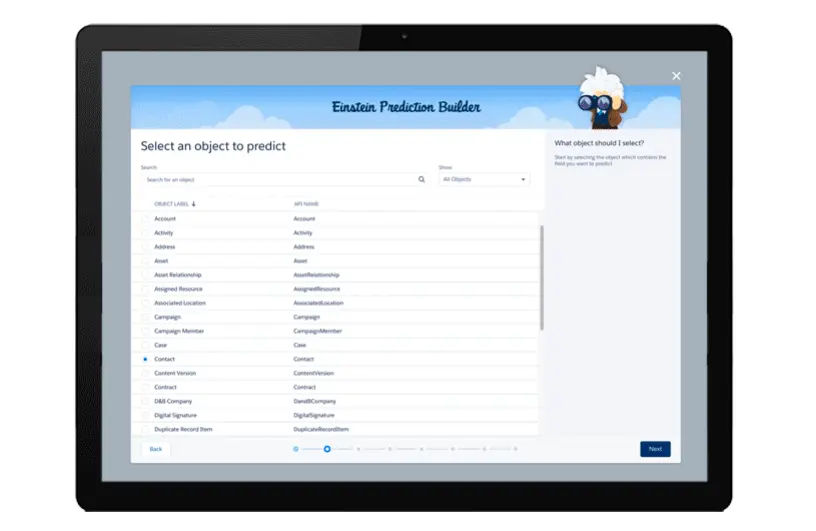This screenshot has height=531, width=816.
Task: Select the Digital Signature radio button
Action: click(145, 415)
